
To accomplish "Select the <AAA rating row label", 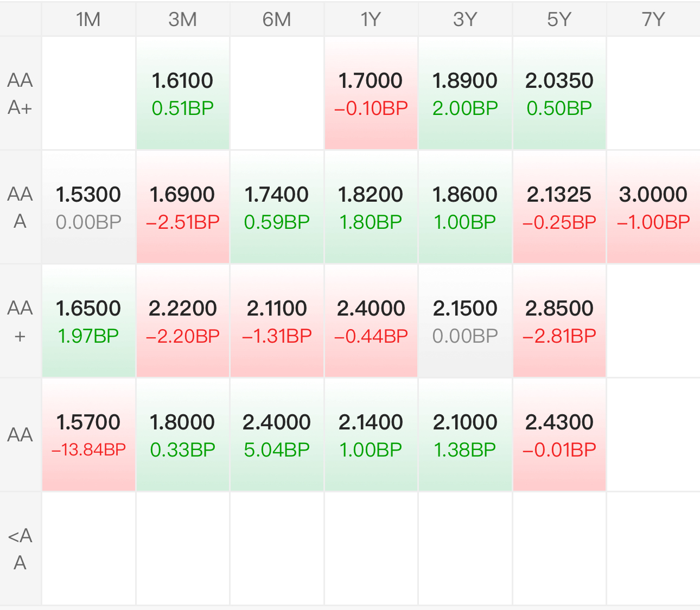I will click(x=20, y=549).
